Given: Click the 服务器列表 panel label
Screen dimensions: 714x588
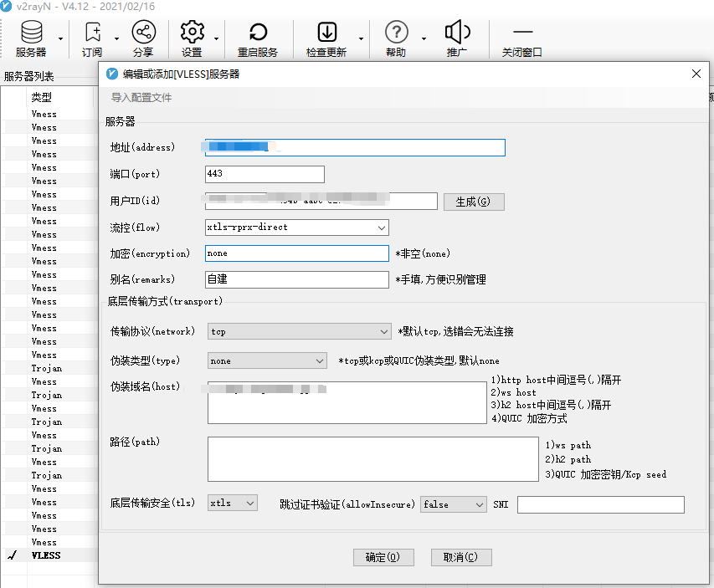Looking at the screenshot, I should 28,76.
